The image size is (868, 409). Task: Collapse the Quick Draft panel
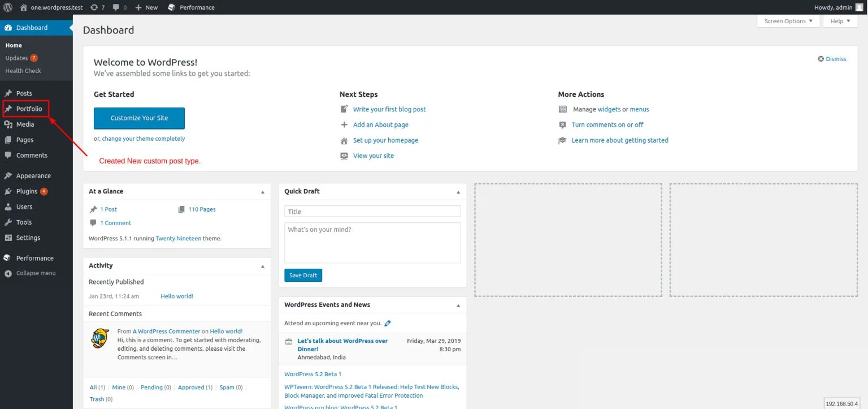[x=458, y=192]
